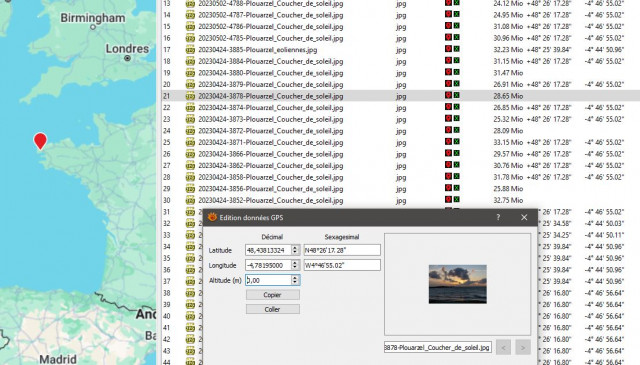Adjust the Latitude decimal stepper arrows
The height and width of the screenshot is (365, 640).
pyautogui.click(x=295, y=250)
